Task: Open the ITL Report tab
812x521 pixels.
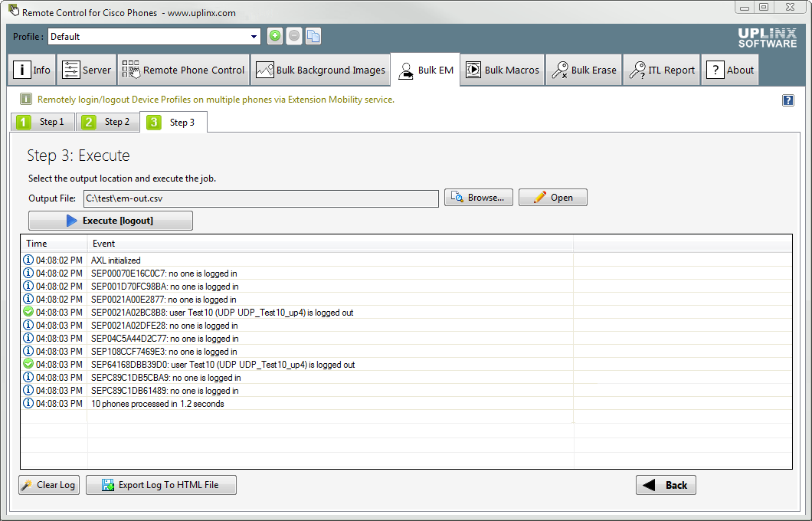Action: click(x=662, y=70)
